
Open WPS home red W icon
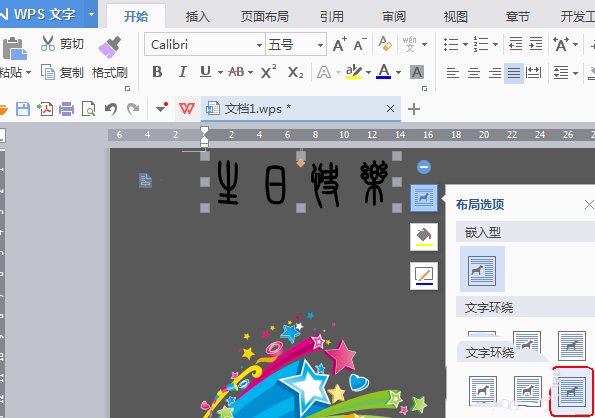pyautogui.click(x=187, y=109)
